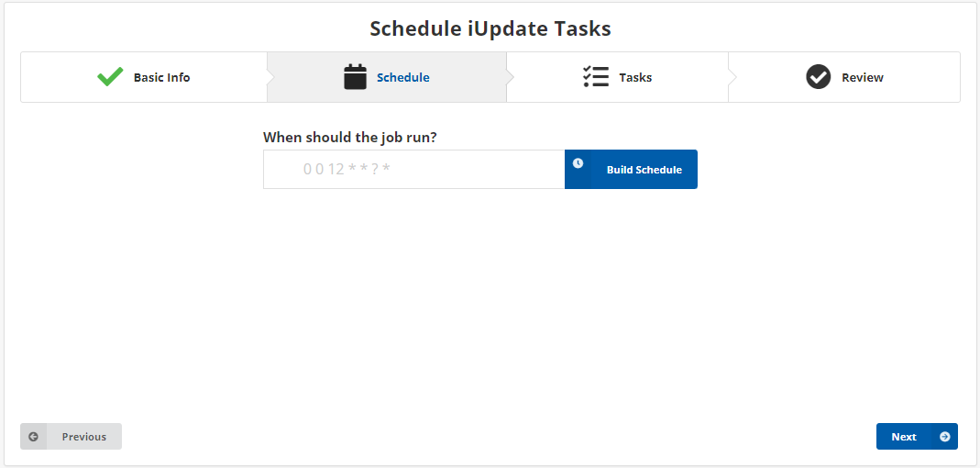Click the Previous button text
Viewport: 980px width, 468px height.
coord(84,437)
